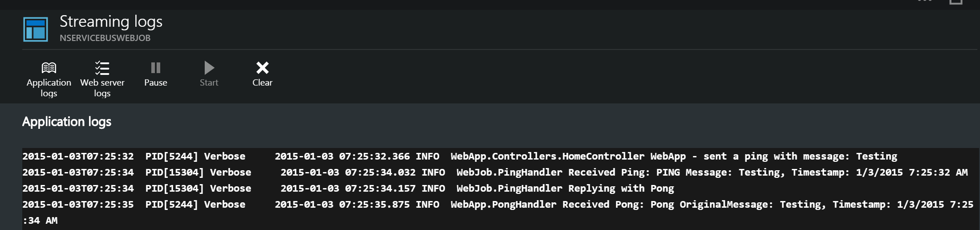Screen dimensions: 980x230
Task: Click the 'Clear' text label
Action: 263,82
